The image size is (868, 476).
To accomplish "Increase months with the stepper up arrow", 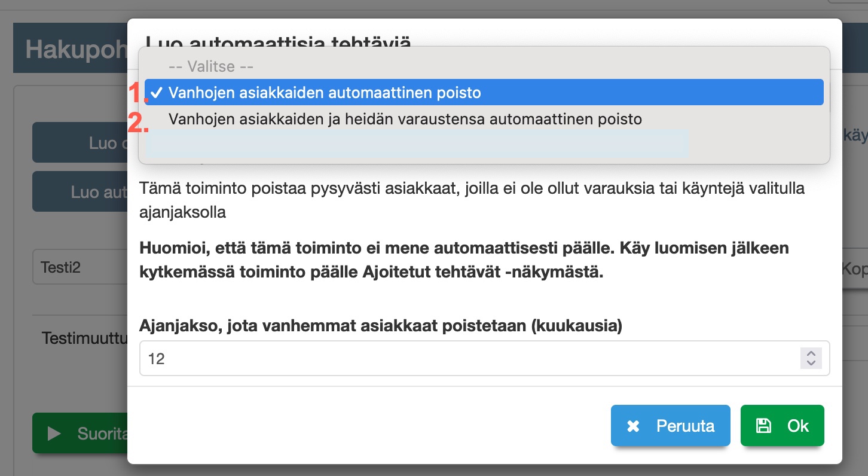I will [811, 353].
